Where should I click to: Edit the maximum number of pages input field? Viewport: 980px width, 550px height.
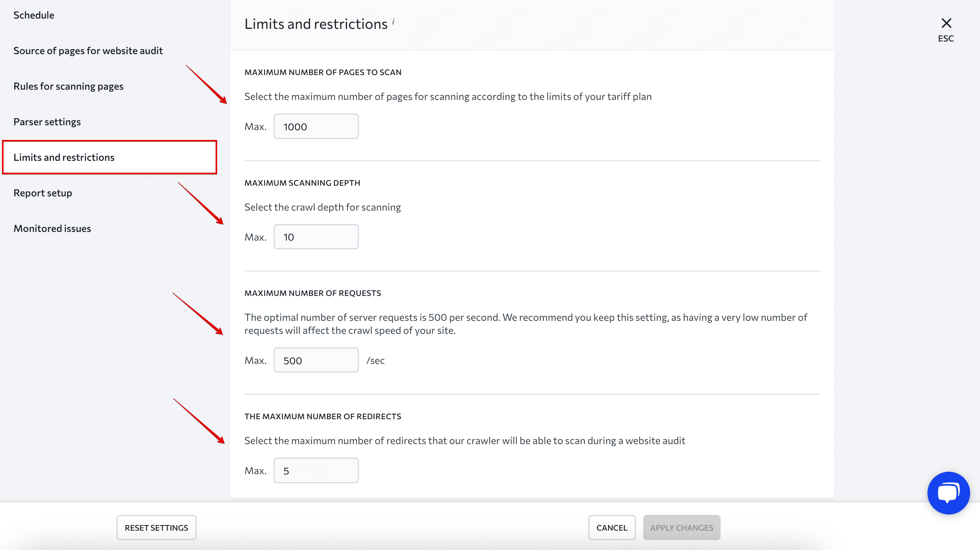coord(316,126)
